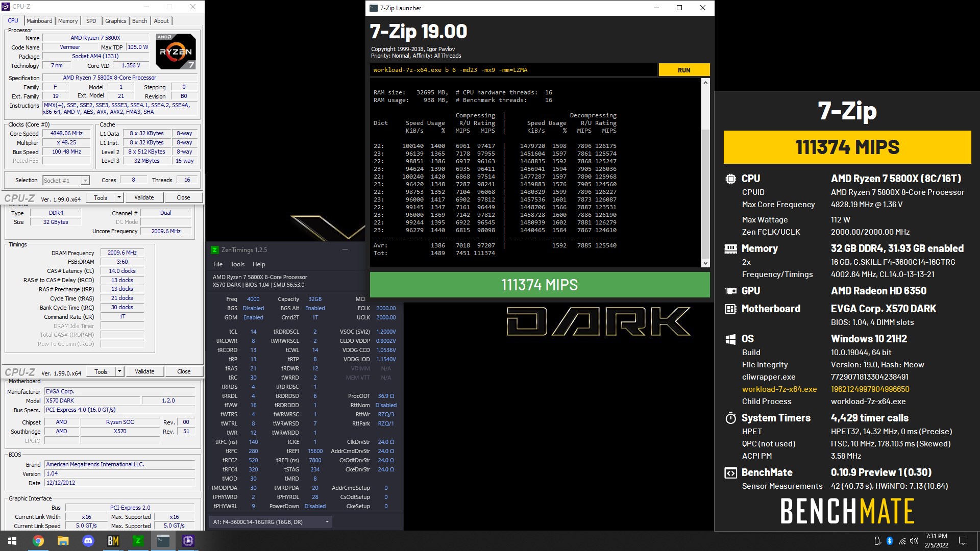This screenshot has width=980, height=551.
Task: Switch to ZenTimings via green taskbar icon
Action: [138, 541]
